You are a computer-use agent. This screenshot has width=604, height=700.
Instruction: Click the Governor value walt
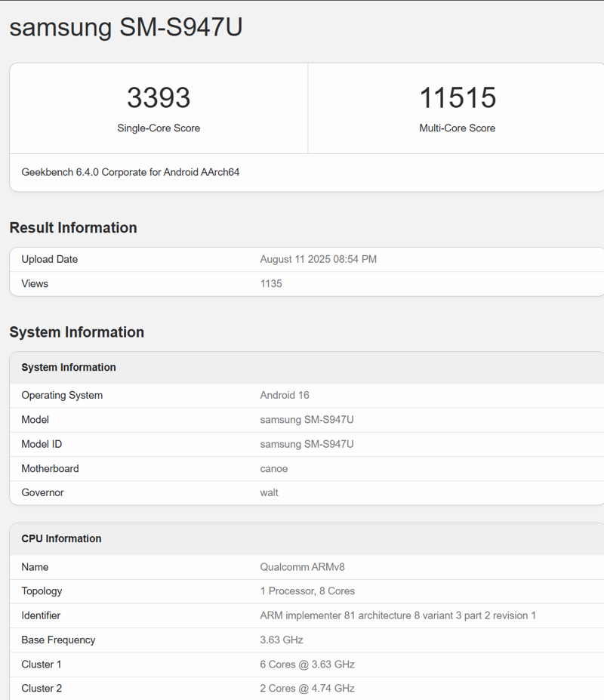(x=269, y=492)
